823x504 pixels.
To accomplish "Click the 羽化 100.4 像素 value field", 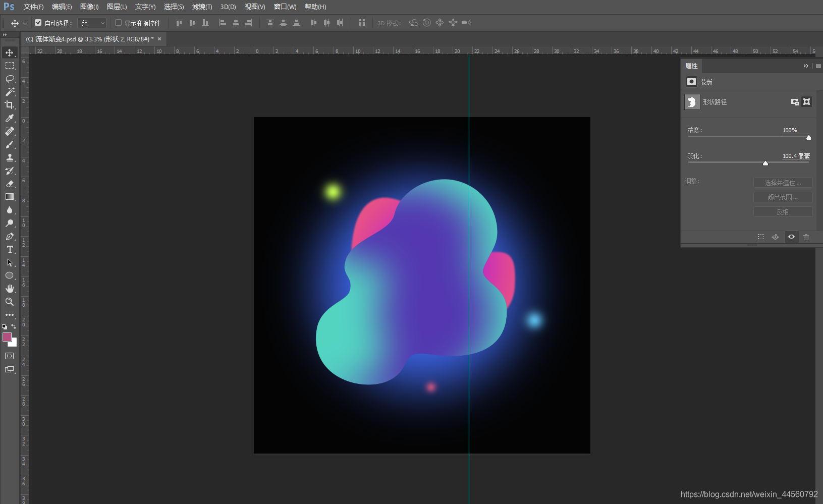I will pos(796,156).
